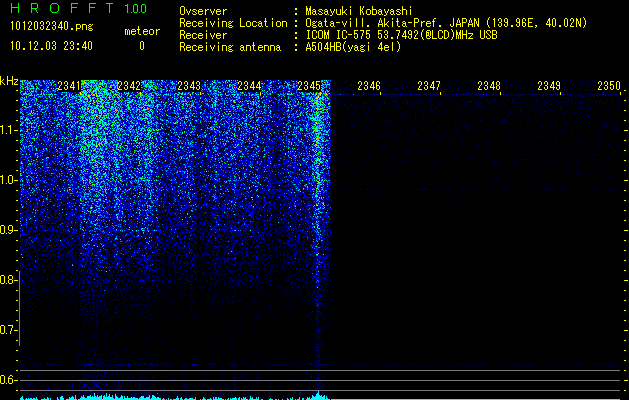Click time marker 2341
The height and width of the screenshot is (400, 629).
69,86
